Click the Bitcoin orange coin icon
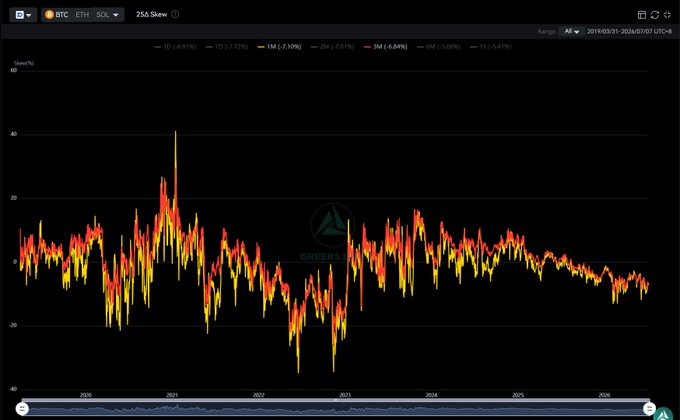This screenshot has width=680, height=420. coord(49,15)
